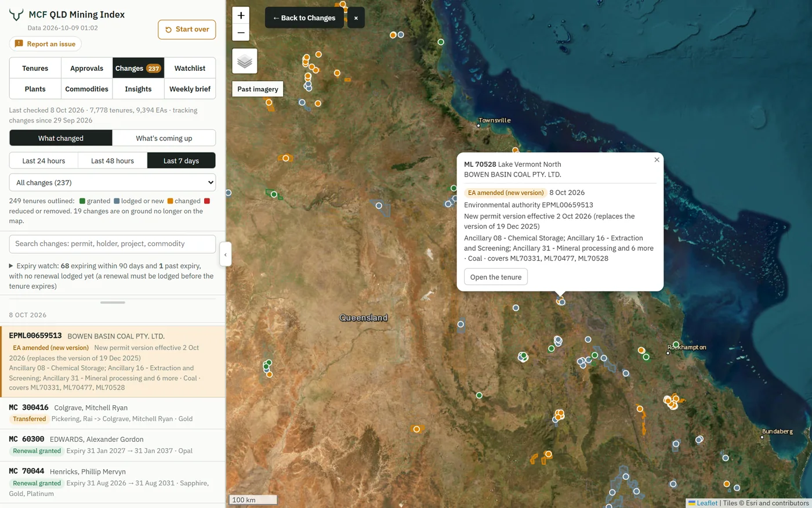Viewport: 812px width, 508px height.
Task: Click the 100 km scale bar
Action: click(x=253, y=500)
